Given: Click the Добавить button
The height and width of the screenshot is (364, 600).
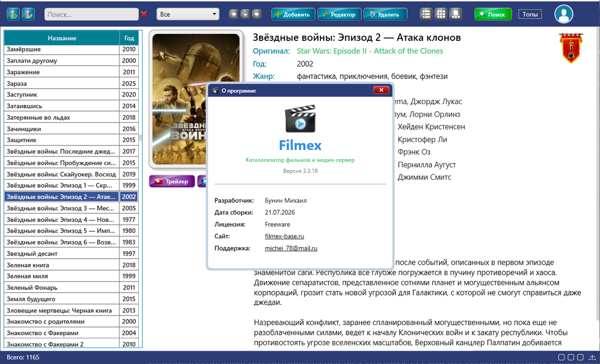Looking at the screenshot, I should [293, 14].
